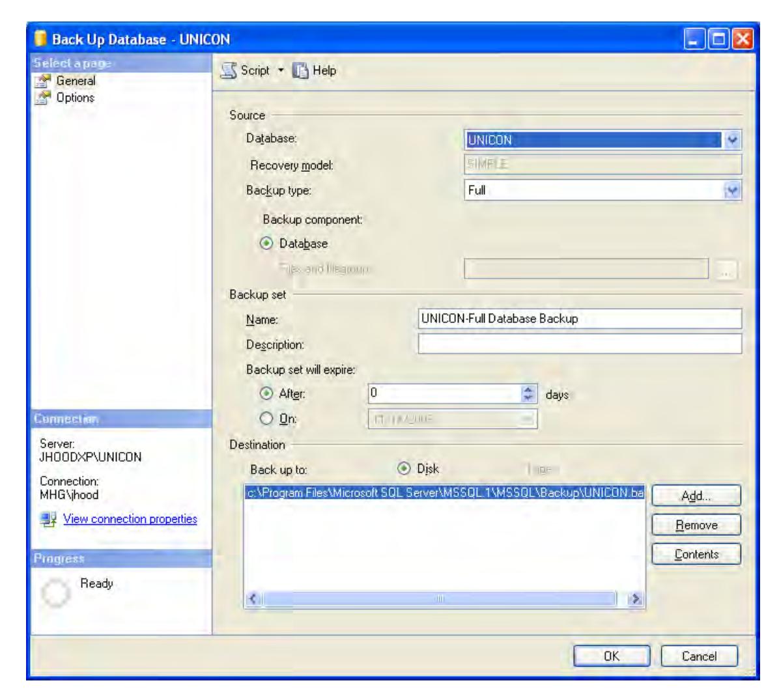Screen dimensions: 779x700
Task: Click the Contents button
Action: point(696,554)
